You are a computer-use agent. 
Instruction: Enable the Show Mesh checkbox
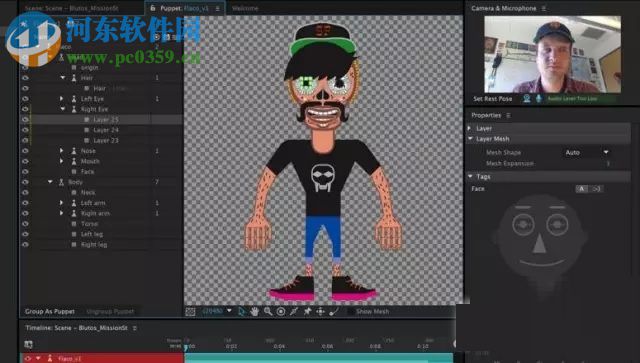pyautogui.click(x=351, y=312)
